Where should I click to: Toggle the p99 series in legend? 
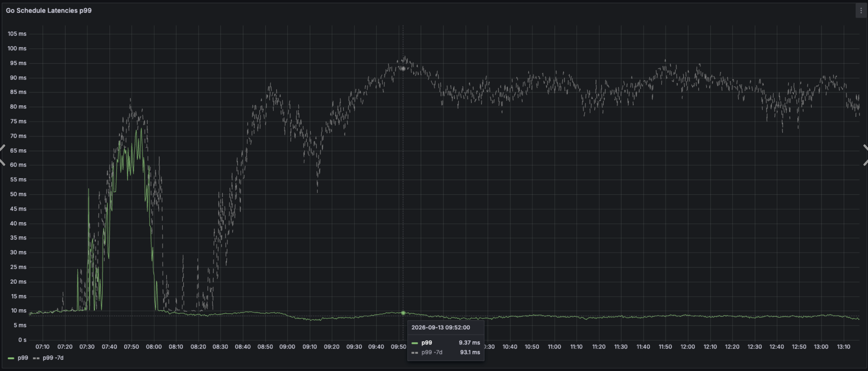[x=23, y=358]
